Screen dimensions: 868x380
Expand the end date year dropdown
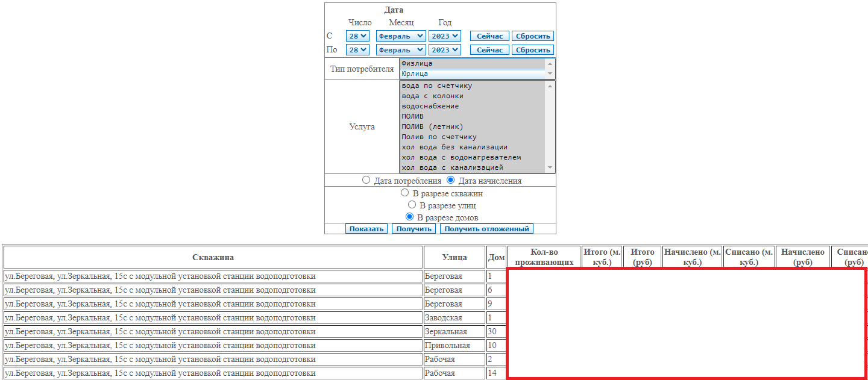445,50
